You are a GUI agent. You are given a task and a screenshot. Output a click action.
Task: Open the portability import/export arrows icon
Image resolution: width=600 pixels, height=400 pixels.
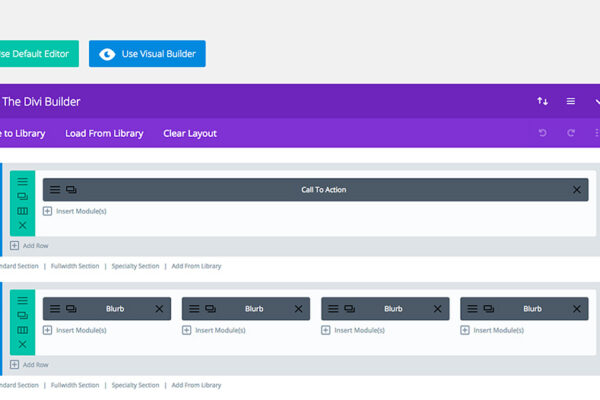543,101
